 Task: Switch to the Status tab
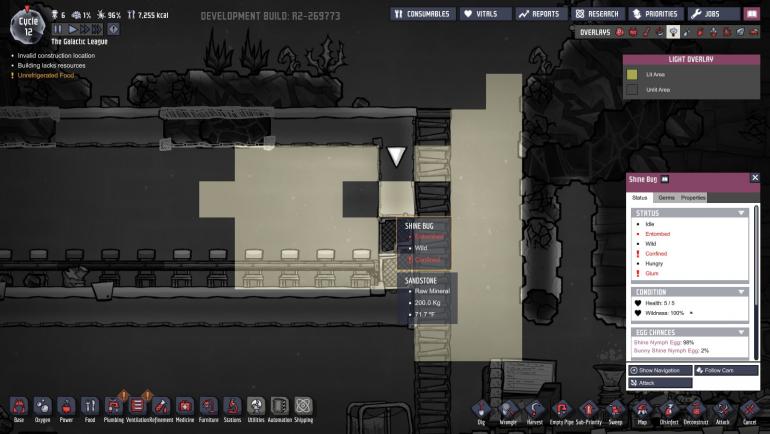(x=639, y=197)
